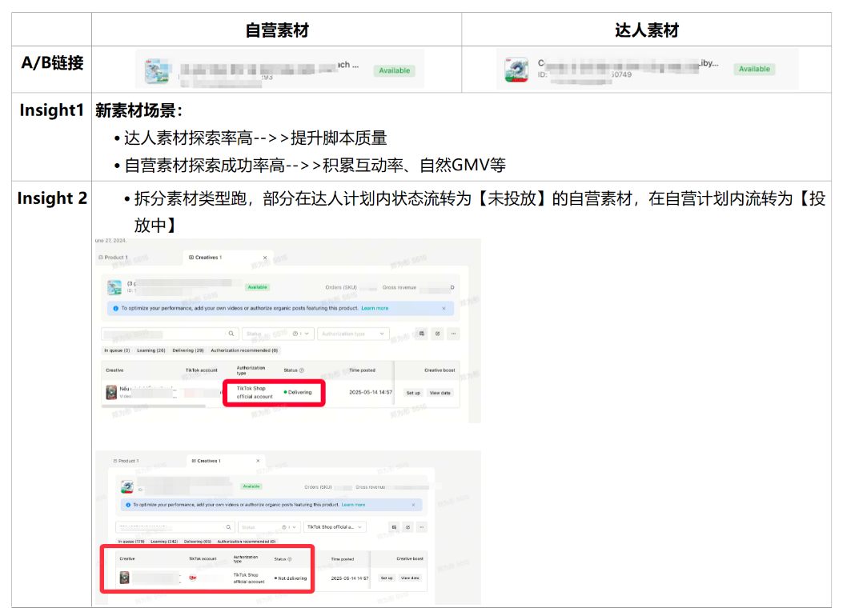Click the blue info icon on the optimization banner
The image size is (843, 616).
tap(115, 308)
